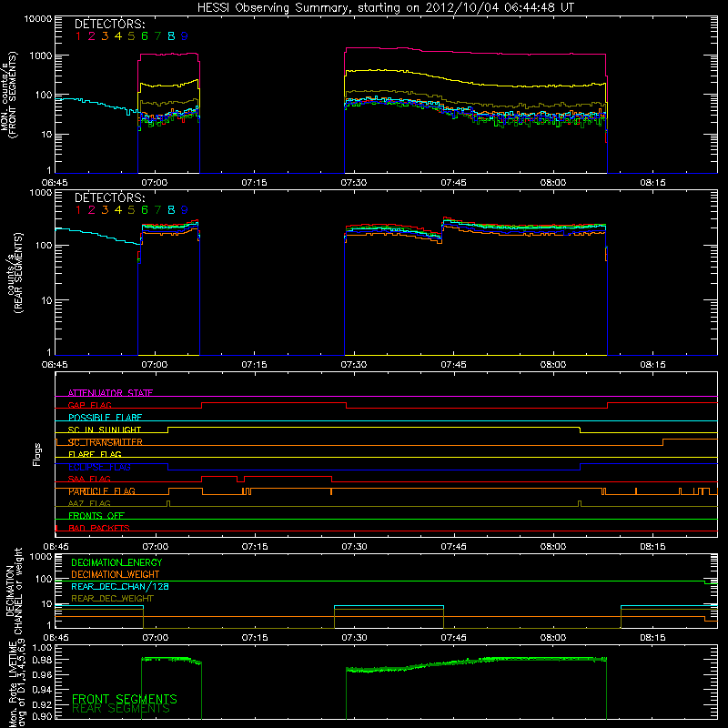
Task: Click the MON. counts/s FRONT SEGMENTS axis title
Action: [x=9, y=95]
